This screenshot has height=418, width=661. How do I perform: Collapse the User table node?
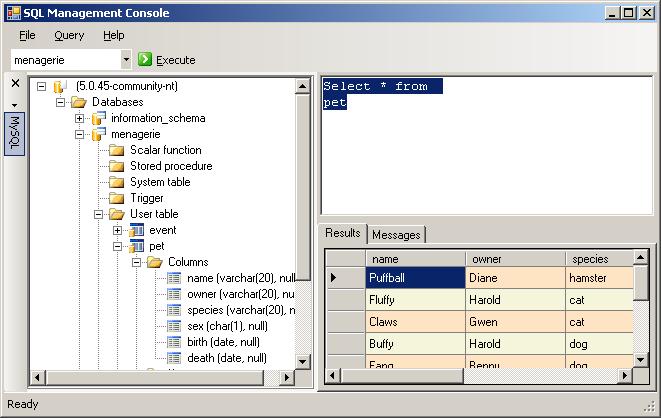coord(99,214)
